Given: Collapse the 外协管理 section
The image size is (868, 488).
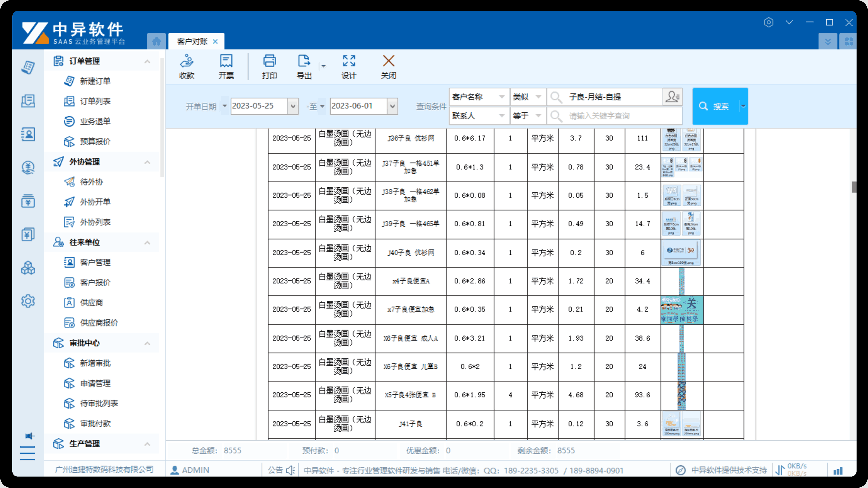Looking at the screenshot, I should (147, 162).
